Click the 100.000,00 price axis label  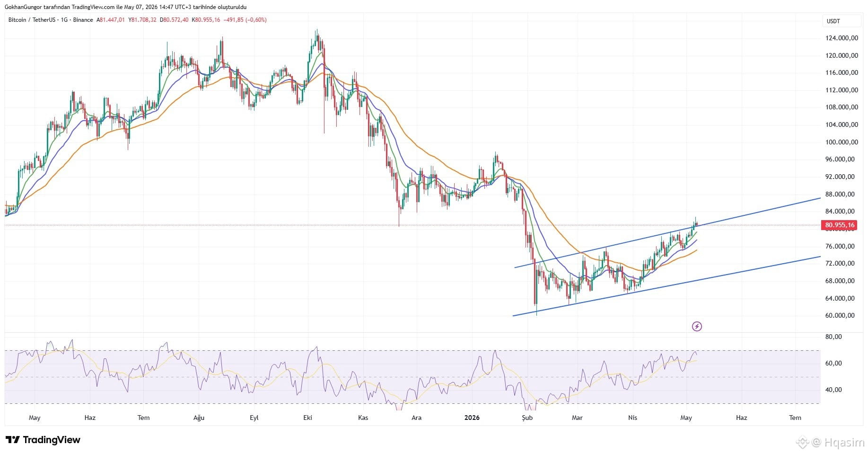point(842,142)
